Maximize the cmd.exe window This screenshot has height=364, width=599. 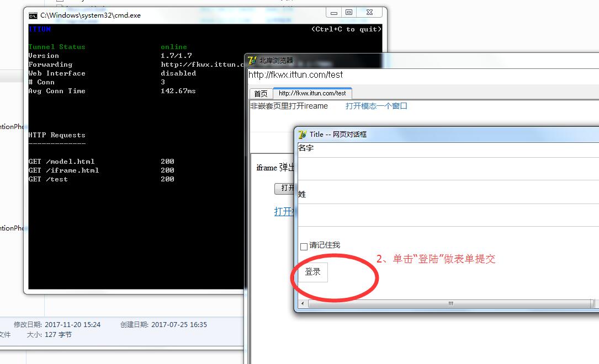(349, 13)
